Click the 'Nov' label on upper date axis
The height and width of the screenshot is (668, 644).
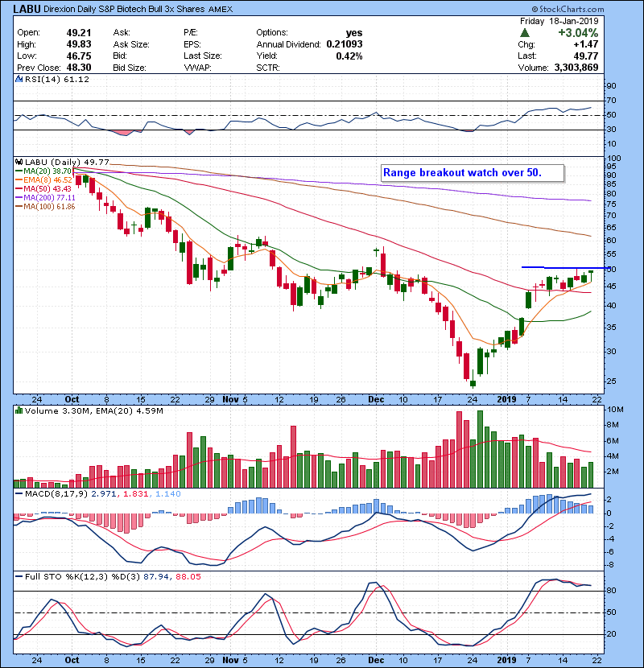point(230,400)
